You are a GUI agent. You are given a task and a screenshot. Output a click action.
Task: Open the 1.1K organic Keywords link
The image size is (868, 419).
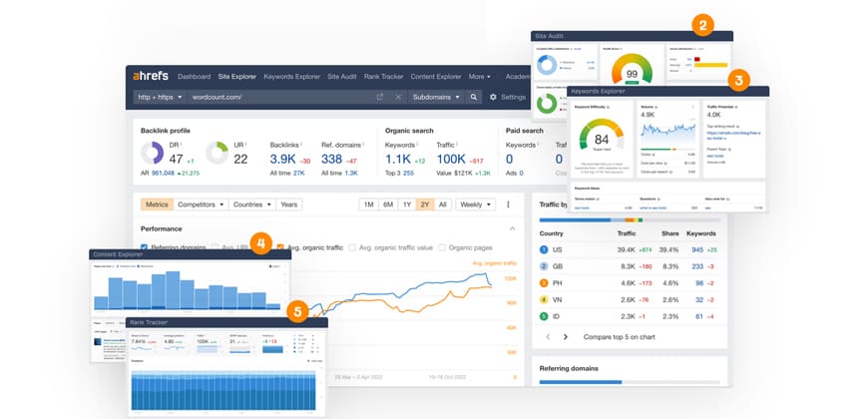click(397, 159)
